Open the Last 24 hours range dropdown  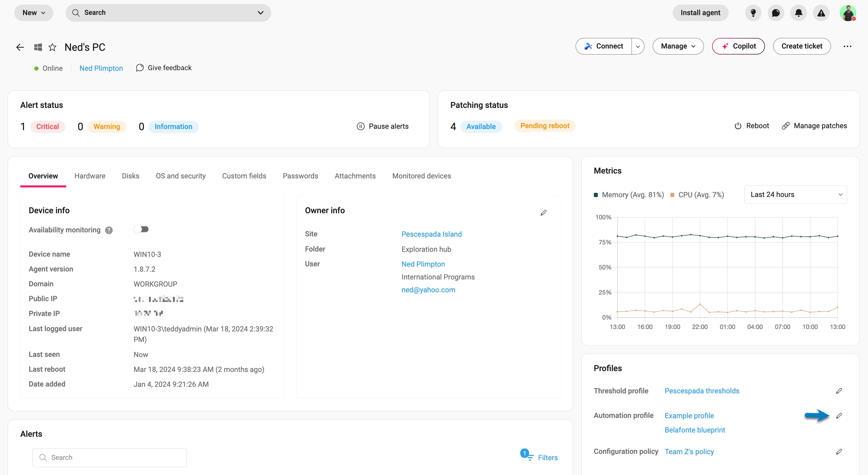point(795,194)
